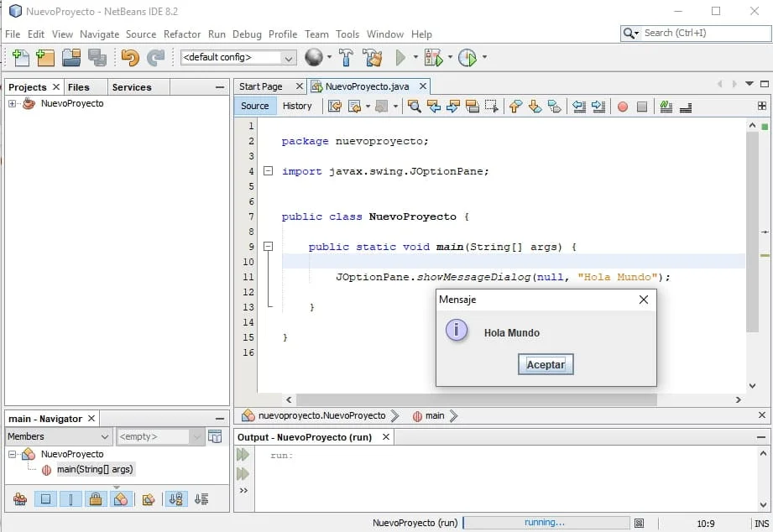Click the Open Project toolbar icon
This screenshot has width=773, height=532.
(71, 58)
